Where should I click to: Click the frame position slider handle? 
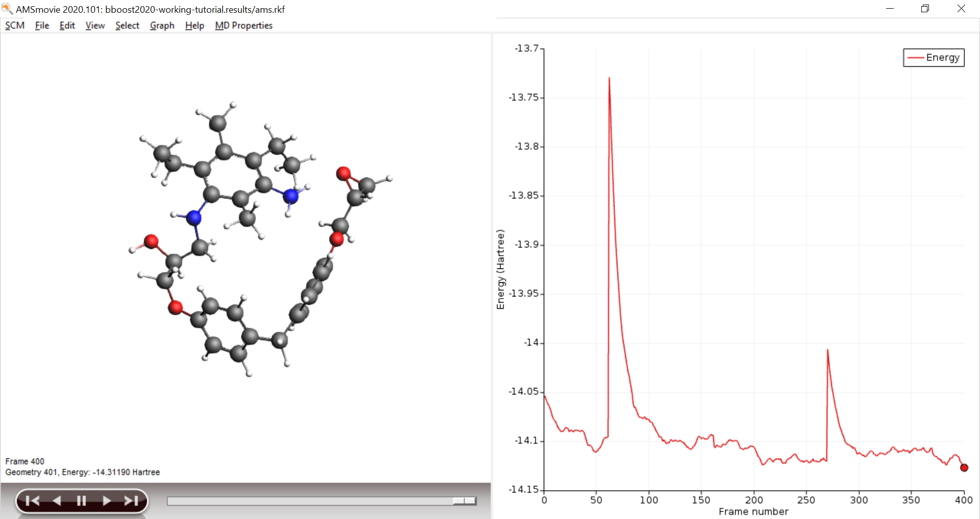pyautogui.click(x=464, y=501)
